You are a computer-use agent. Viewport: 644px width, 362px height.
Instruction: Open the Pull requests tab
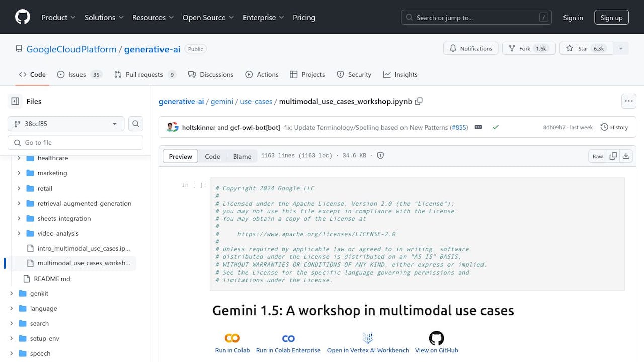pyautogui.click(x=145, y=74)
